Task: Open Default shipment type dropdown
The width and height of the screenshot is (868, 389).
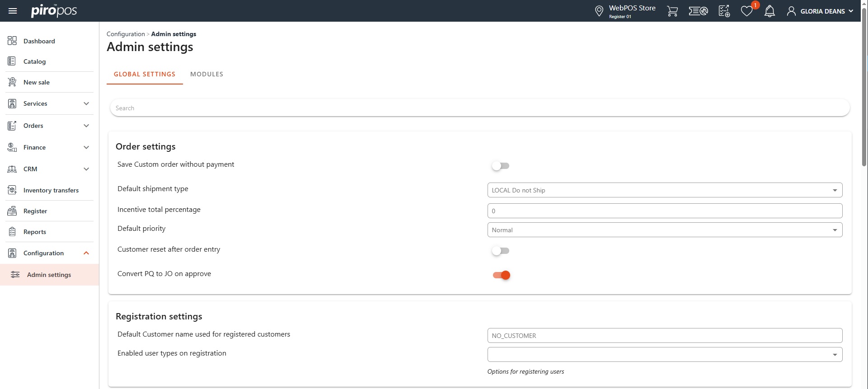Action: click(664, 190)
